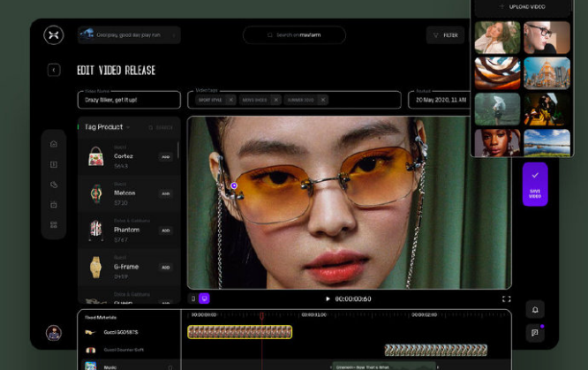The height and width of the screenshot is (370, 588).
Task: Remove the SUMMER 2020 video tag
Action: point(323,100)
